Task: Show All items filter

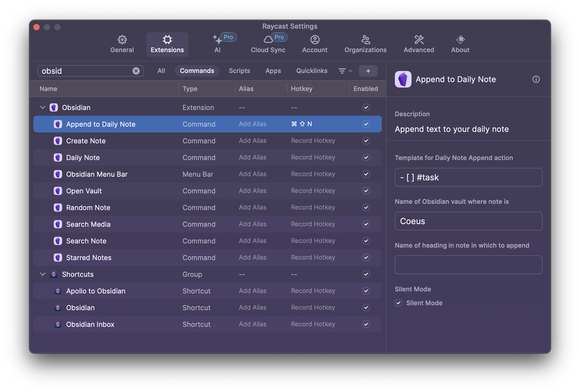Action: point(161,71)
